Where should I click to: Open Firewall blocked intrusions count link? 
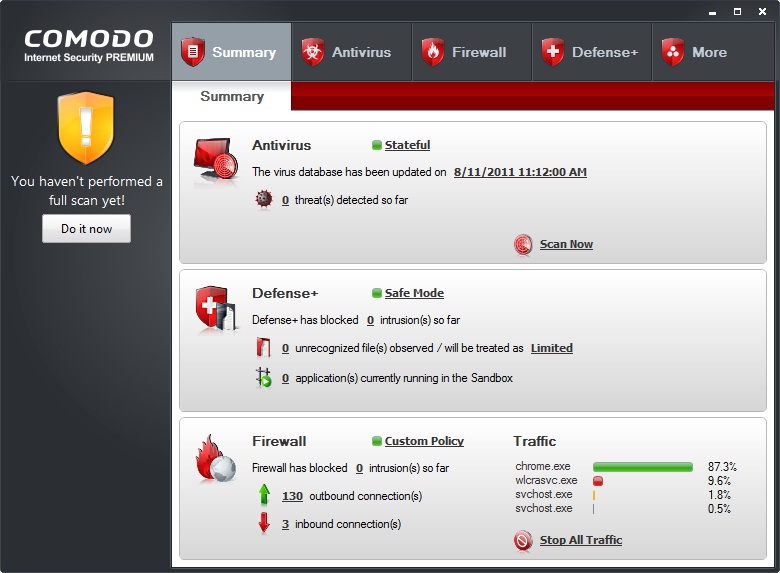click(359, 468)
